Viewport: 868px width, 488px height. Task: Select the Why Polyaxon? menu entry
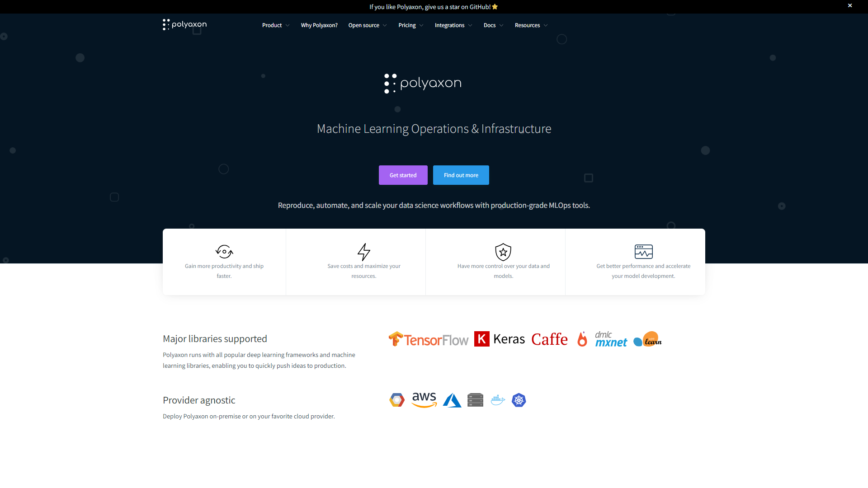click(319, 25)
